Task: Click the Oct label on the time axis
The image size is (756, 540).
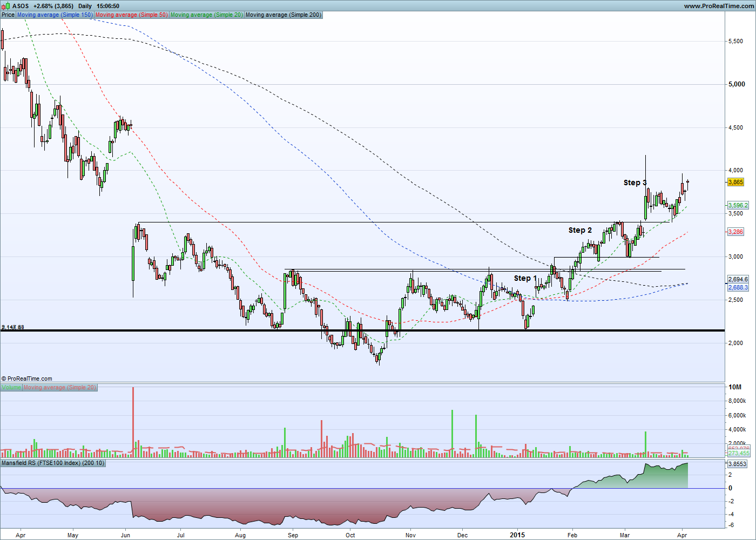Action: tap(350, 536)
